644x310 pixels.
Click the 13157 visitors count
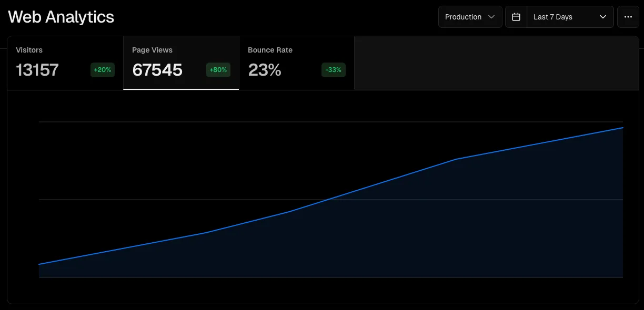[x=37, y=70]
